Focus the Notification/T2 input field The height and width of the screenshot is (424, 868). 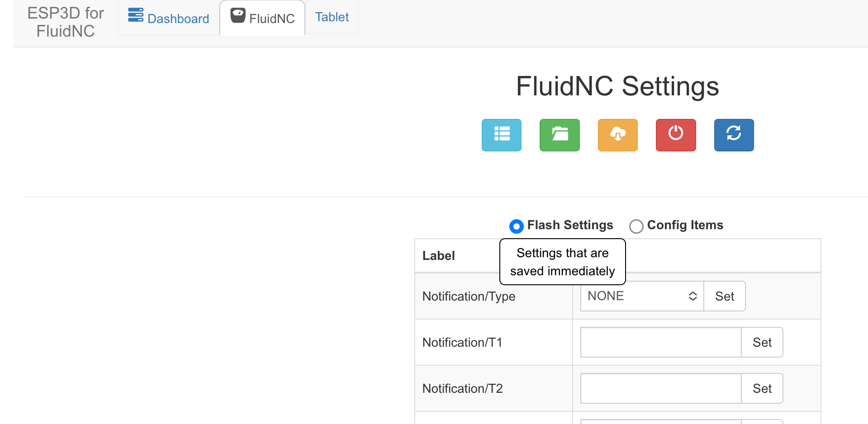[x=661, y=388]
